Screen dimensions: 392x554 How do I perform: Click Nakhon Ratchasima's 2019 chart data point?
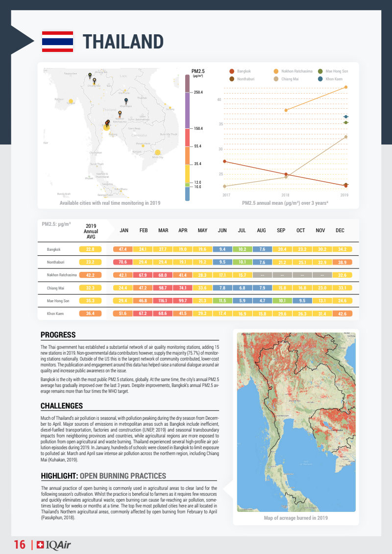point(346,87)
